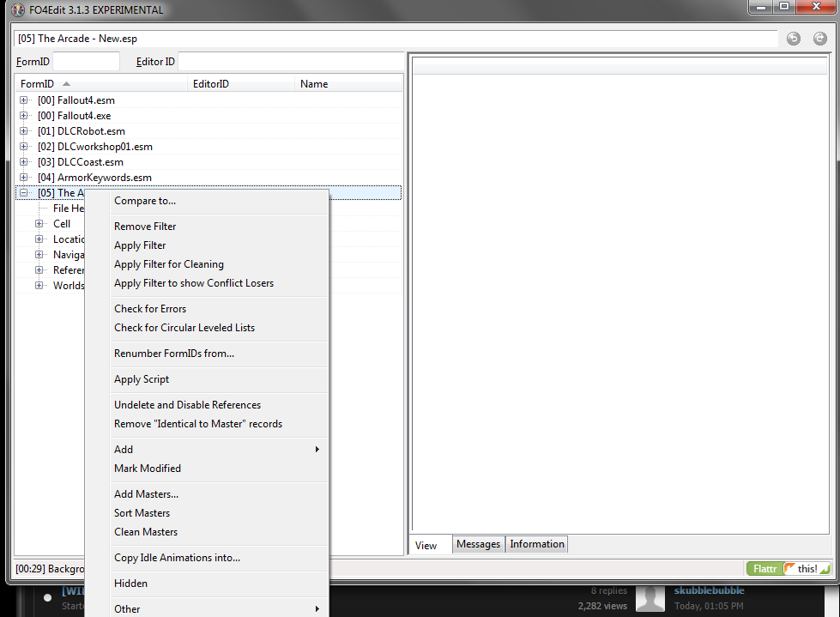Switch to the Messages tab

(478, 543)
